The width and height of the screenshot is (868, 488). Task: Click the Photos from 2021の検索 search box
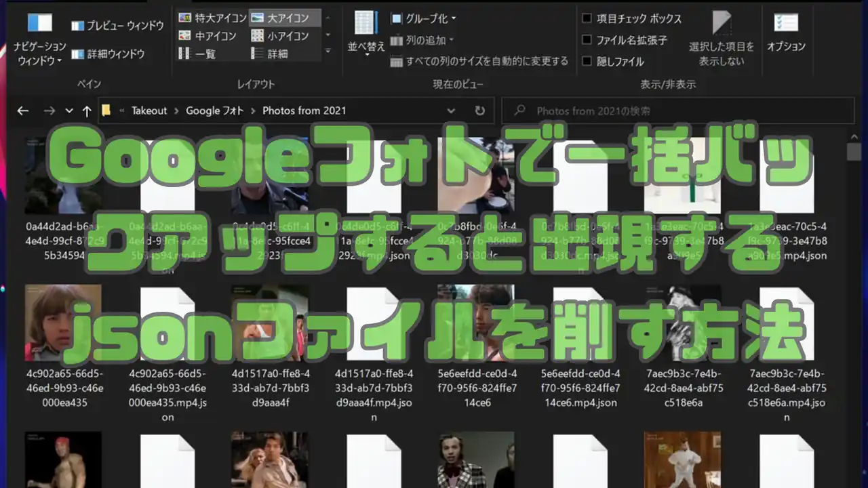pyautogui.click(x=678, y=110)
